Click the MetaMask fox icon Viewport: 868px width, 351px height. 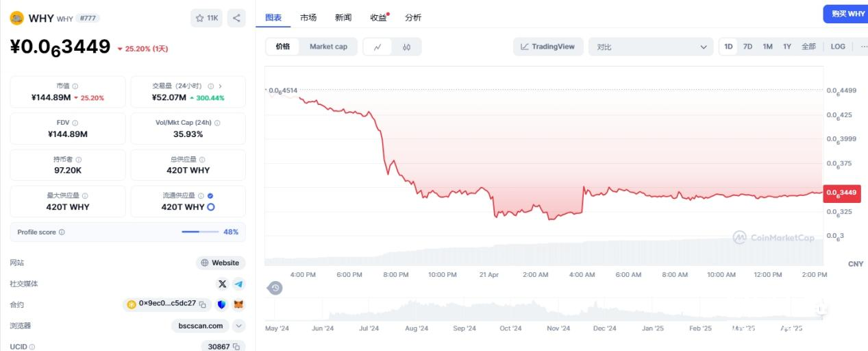tap(238, 304)
